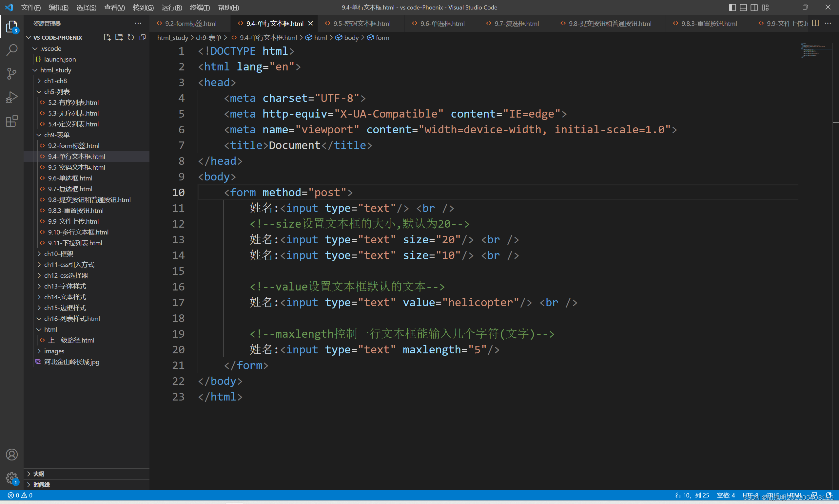Image resolution: width=839 pixels, height=504 pixels.
Task: Click the errors and warnings status indicator
Action: tap(20, 495)
